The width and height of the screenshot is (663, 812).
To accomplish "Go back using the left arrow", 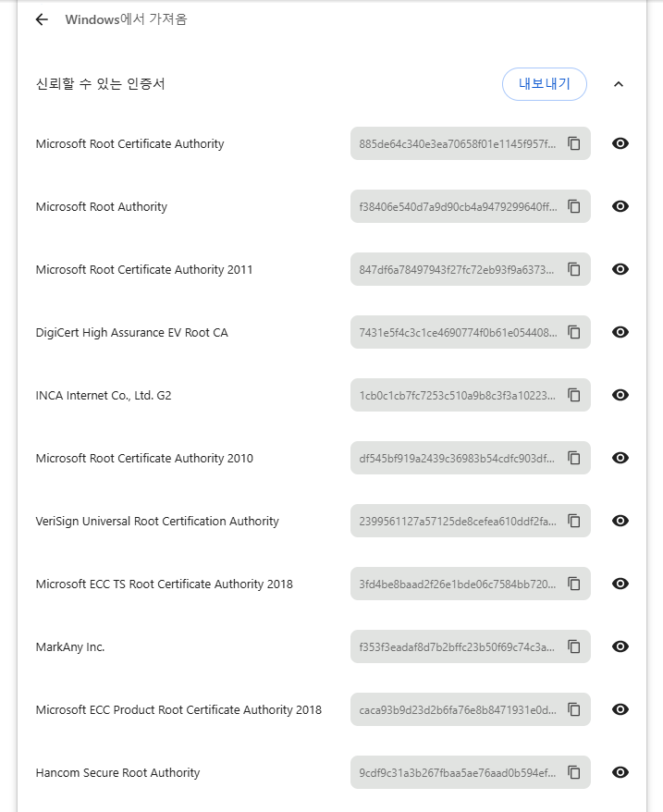I will click(x=42, y=19).
